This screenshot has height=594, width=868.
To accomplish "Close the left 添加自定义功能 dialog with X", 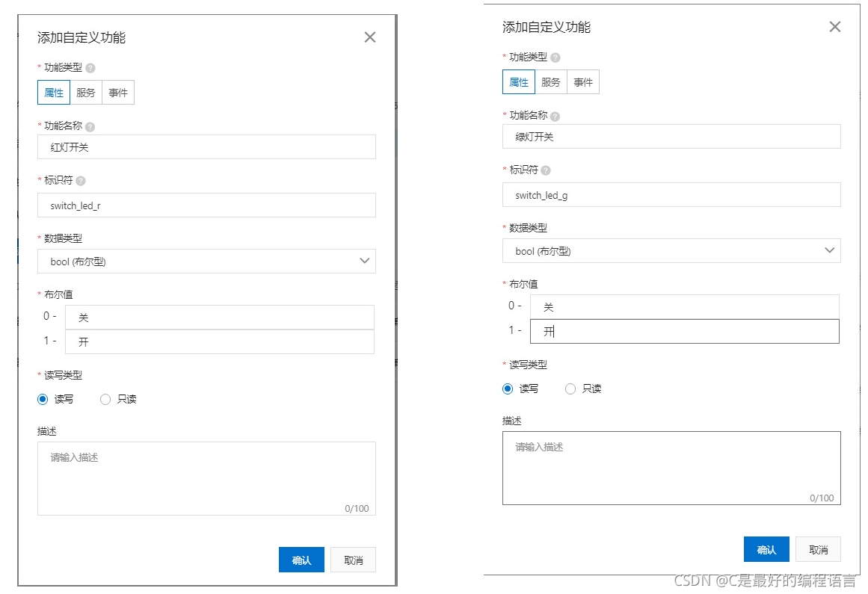I will click(x=369, y=37).
